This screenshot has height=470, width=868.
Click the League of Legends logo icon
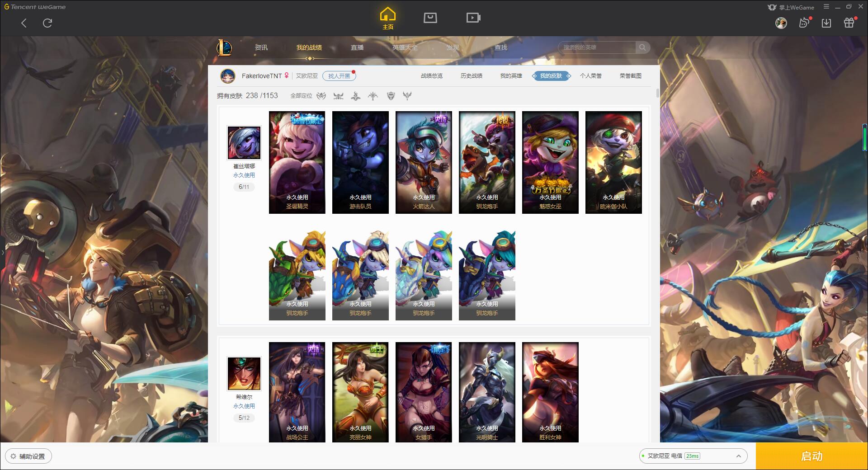[224, 47]
